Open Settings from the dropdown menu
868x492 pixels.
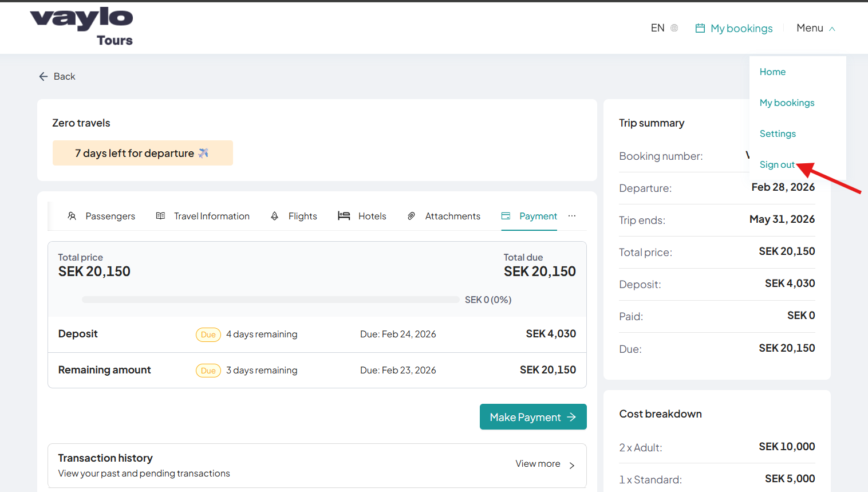click(778, 133)
